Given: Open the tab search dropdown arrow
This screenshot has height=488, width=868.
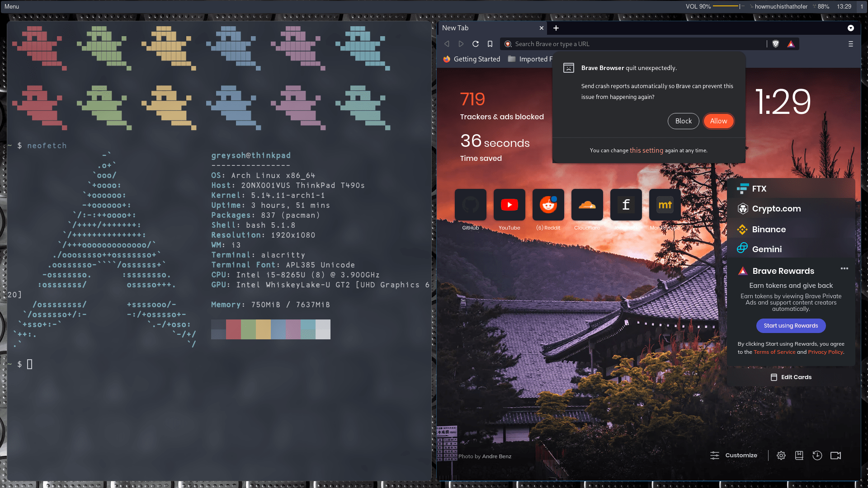Looking at the screenshot, I should click(851, 28).
